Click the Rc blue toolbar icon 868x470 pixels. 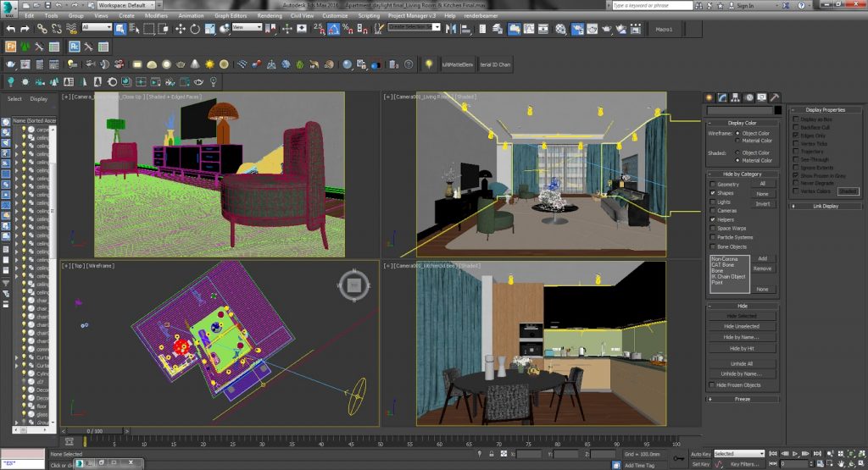click(75, 47)
